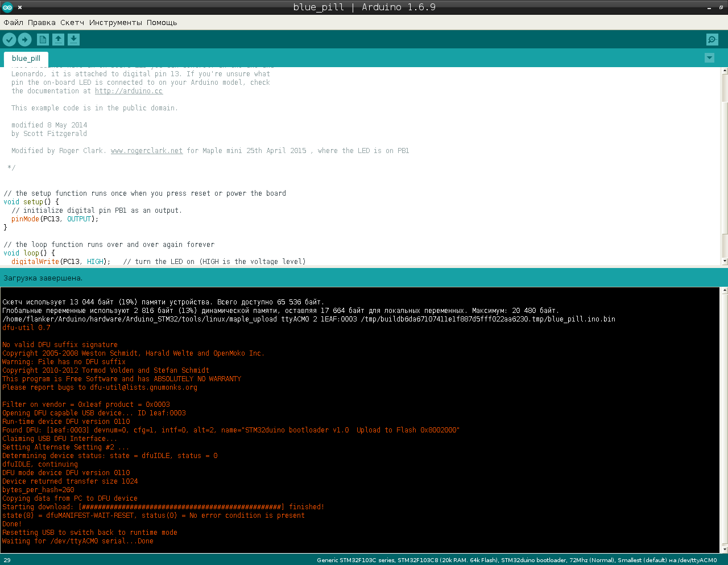
Task: Click the 'Скетч использует 13 044 байт' console line
Action: tap(163, 302)
